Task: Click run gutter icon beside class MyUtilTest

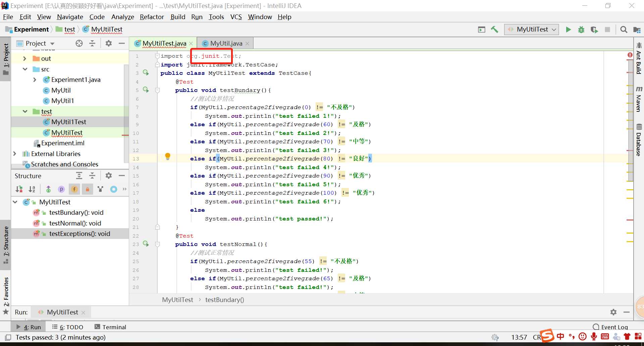Action: click(146, 72)
